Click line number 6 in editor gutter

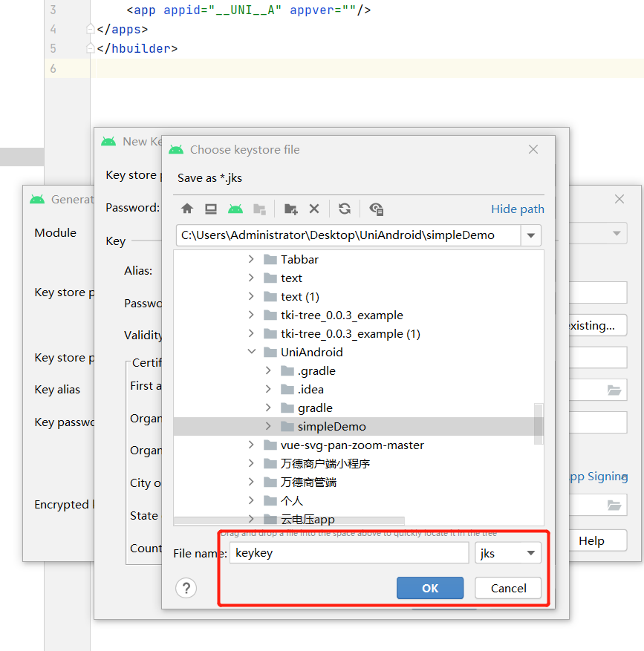click(53, 68)
